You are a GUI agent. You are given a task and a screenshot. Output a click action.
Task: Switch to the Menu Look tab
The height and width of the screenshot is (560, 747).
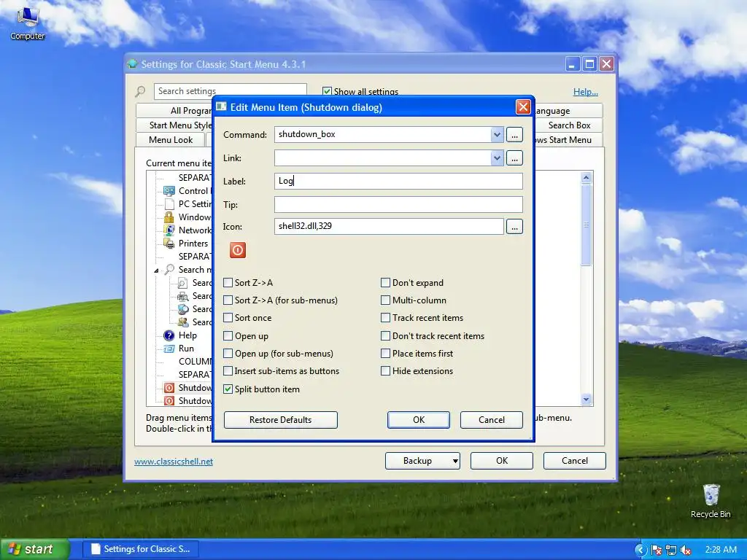click(171, 140)
